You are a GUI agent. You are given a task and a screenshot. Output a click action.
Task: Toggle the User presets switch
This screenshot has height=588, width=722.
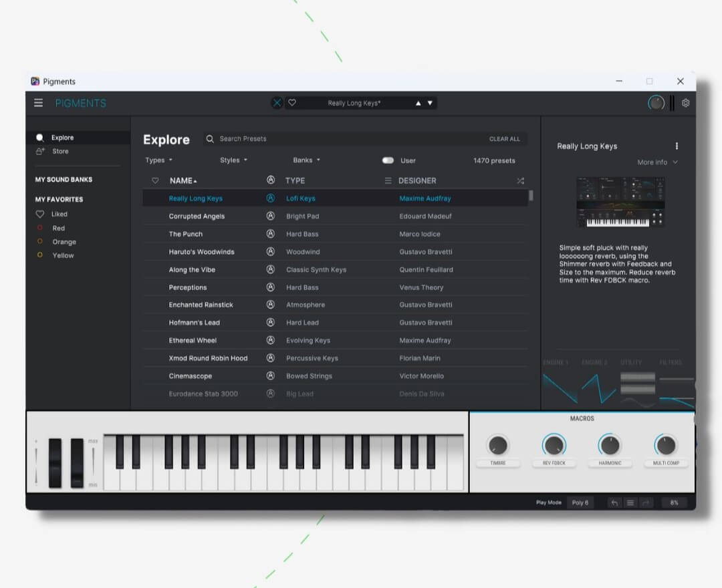coord(388,160)
